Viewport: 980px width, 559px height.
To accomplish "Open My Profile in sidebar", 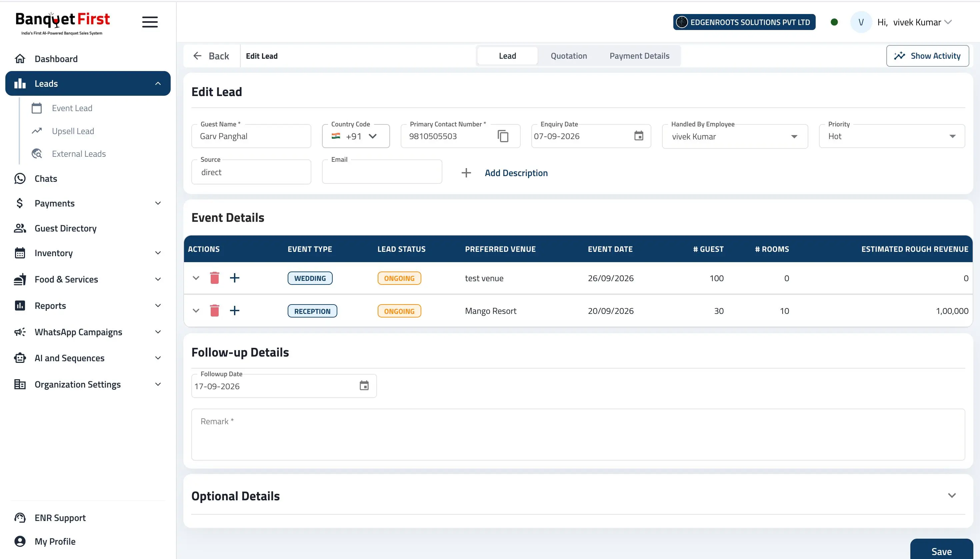I will click(88, 541).
